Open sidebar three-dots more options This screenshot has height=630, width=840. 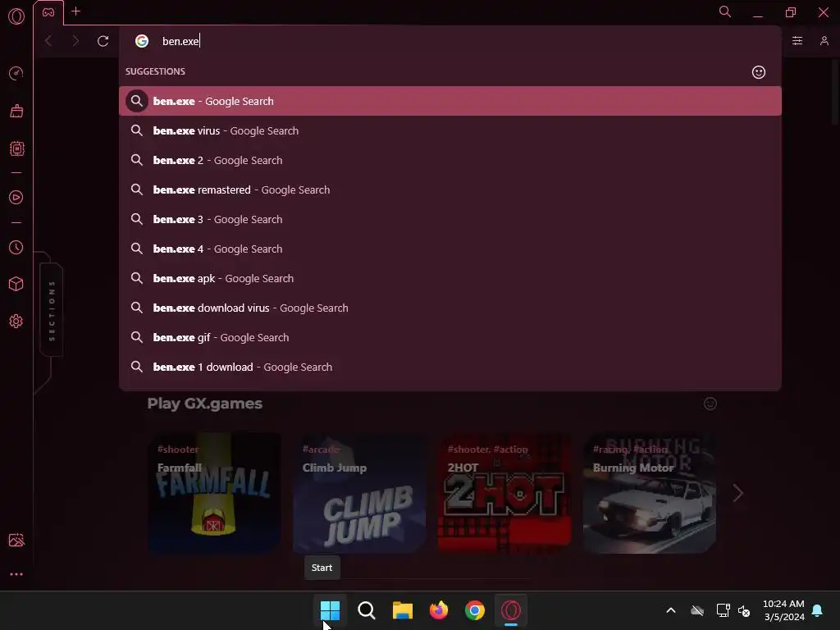[x=16, y=574]
